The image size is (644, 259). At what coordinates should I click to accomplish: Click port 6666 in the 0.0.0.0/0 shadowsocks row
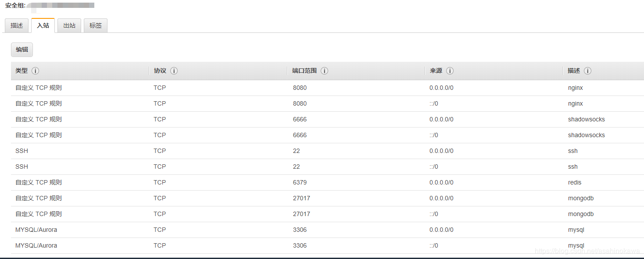[x=300, y=119]
